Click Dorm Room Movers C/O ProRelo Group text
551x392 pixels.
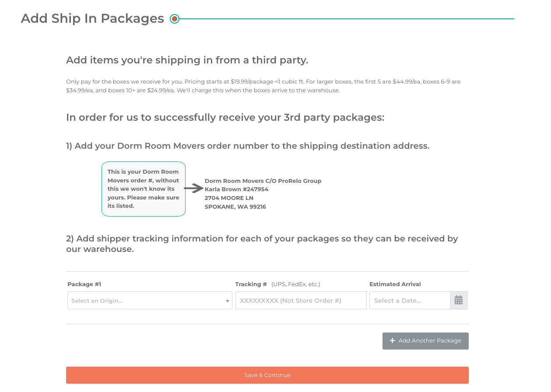coord(263,181)
